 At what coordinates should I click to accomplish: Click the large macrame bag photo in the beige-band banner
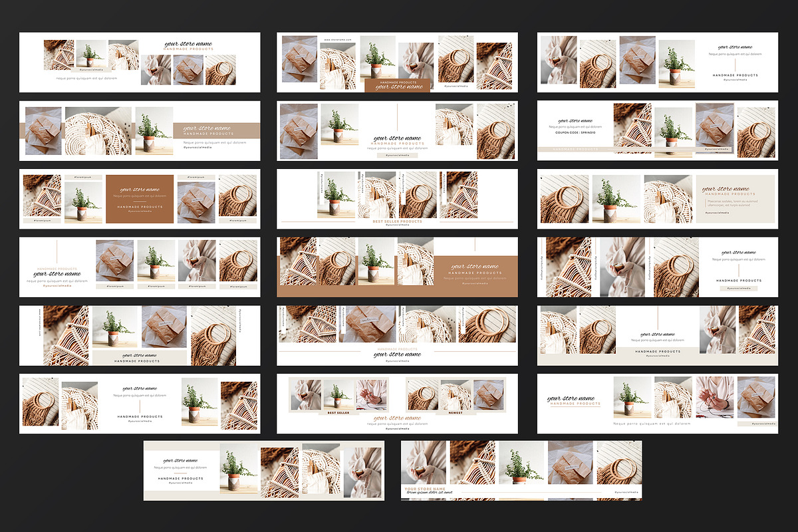pos(98,130)
